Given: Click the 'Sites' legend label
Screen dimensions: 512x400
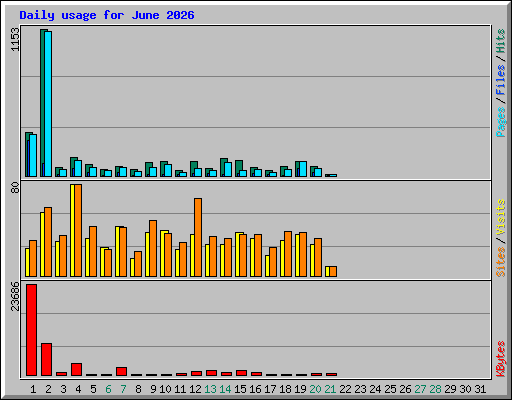Looking at the screenshot, I should point(500,262).
